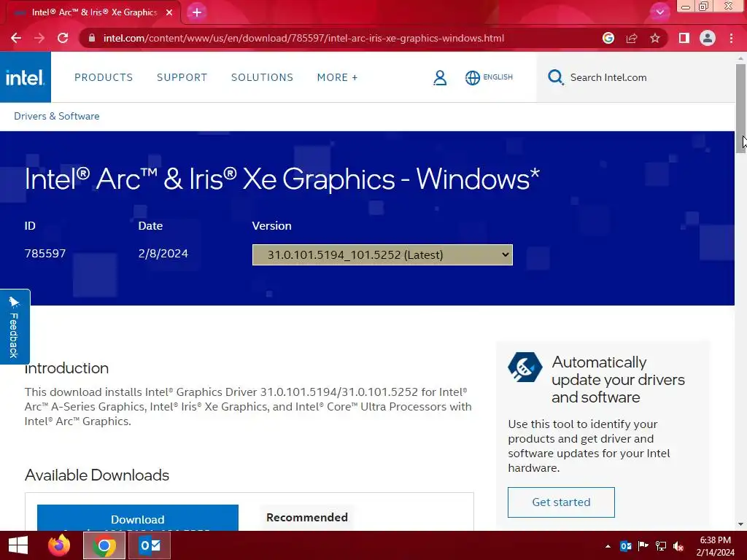Click the Available Downloads heading
This screenshot has width=747, height=560.
pyautogui.click(x=97, y=475)
